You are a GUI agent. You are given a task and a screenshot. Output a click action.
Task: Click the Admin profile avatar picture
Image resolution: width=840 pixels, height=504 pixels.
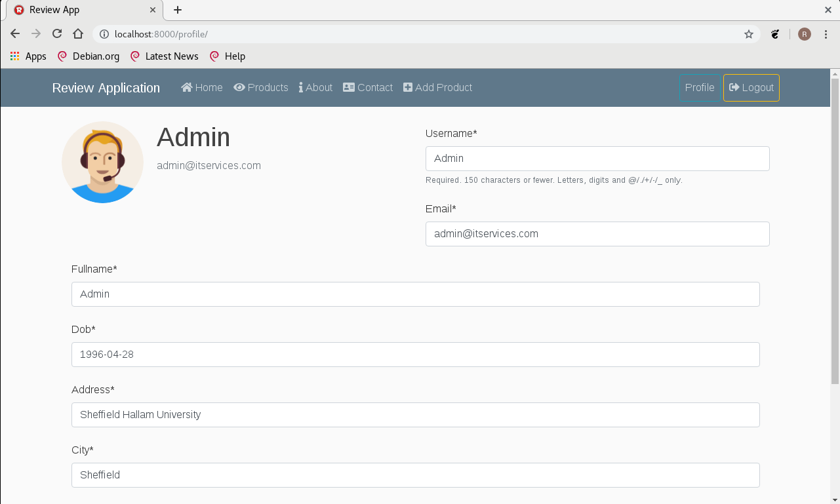click(103, 163)
